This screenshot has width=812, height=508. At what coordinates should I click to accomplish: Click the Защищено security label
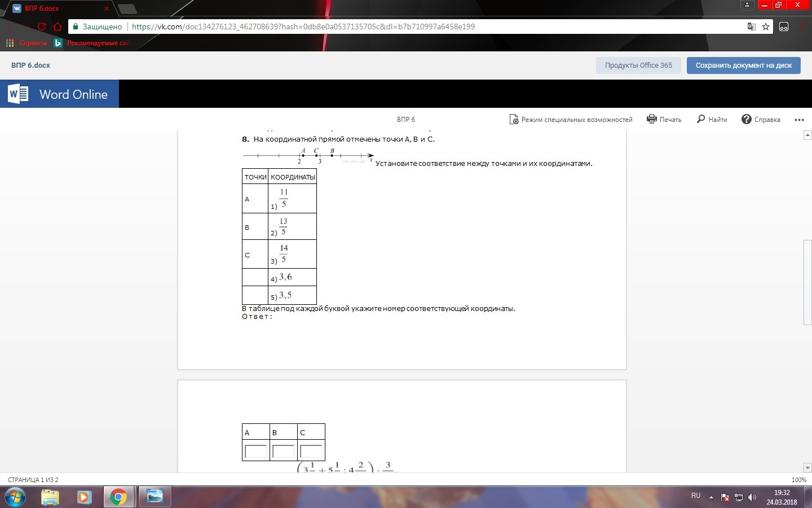(102, 27)
